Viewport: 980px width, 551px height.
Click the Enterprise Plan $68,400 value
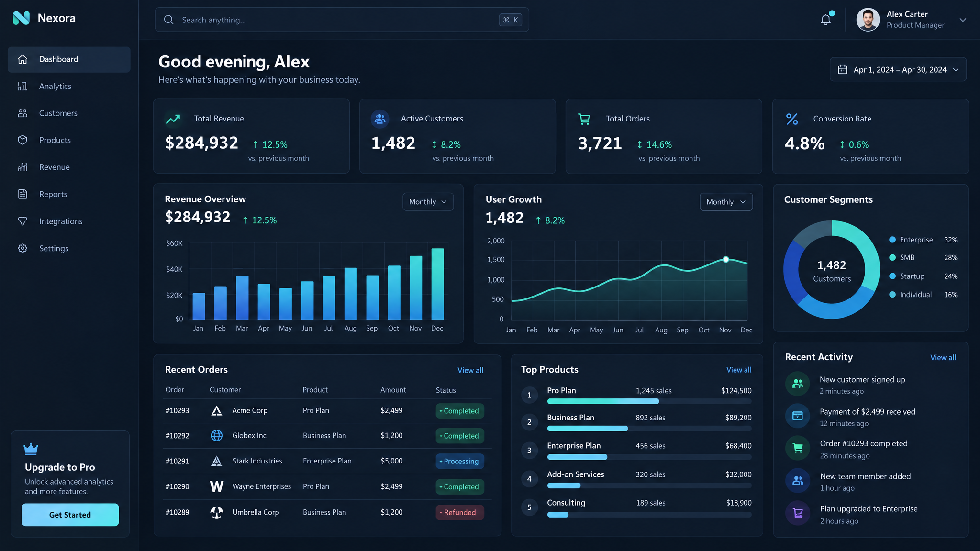click(738, 446)
